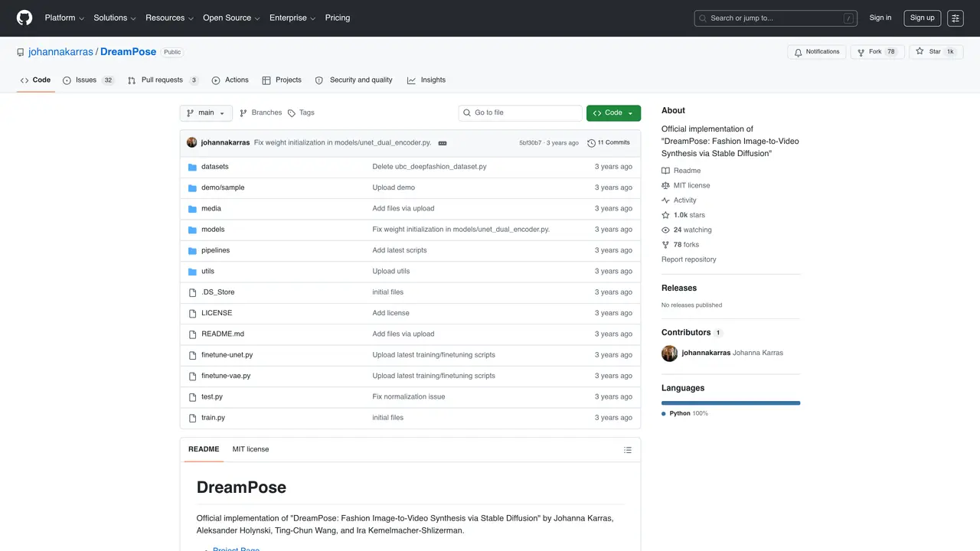The height and width of the screenshot is (551, 980).
Task: Open the demo/sample folder icon
Action: point(193,187)
